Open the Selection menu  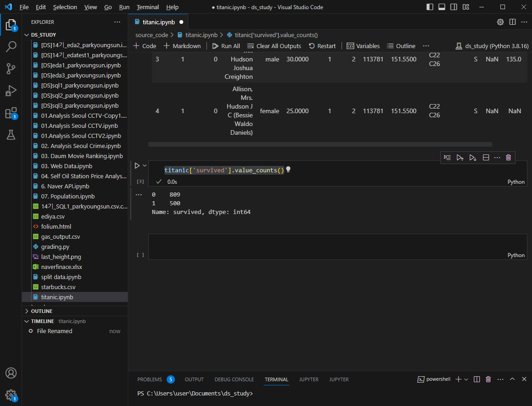point(65,7)
